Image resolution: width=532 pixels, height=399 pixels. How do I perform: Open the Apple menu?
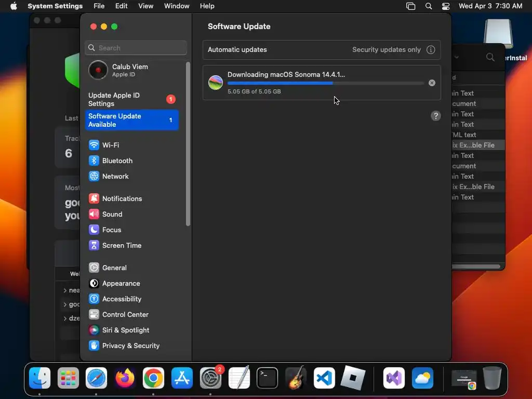pyautogui.click(x=14, y=6)
